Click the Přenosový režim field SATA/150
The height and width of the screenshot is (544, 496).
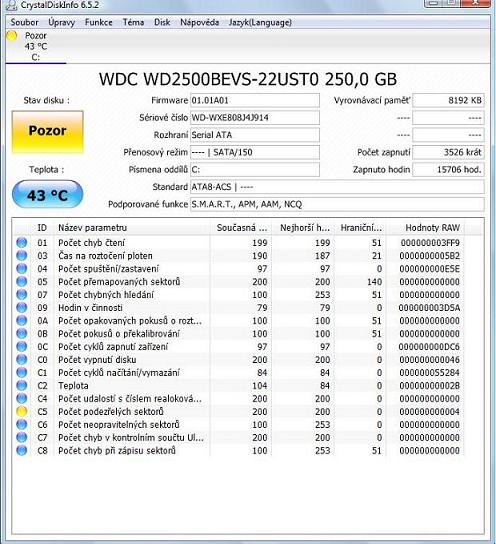[255, 152]
